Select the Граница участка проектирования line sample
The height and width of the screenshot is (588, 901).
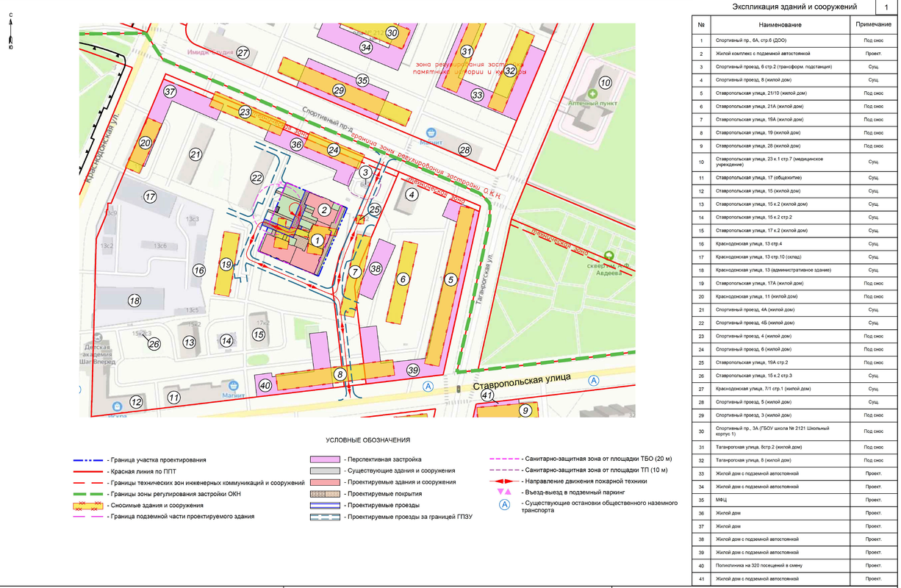(87, 459)
